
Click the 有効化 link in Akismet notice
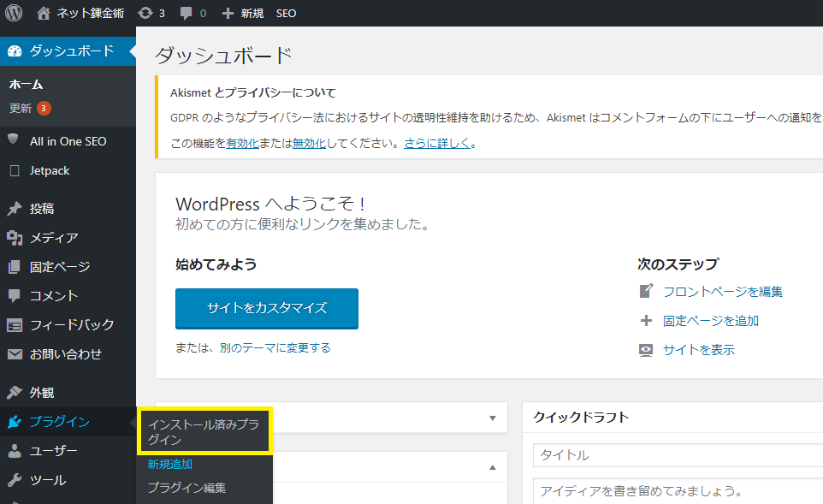[x=242, y=143]
